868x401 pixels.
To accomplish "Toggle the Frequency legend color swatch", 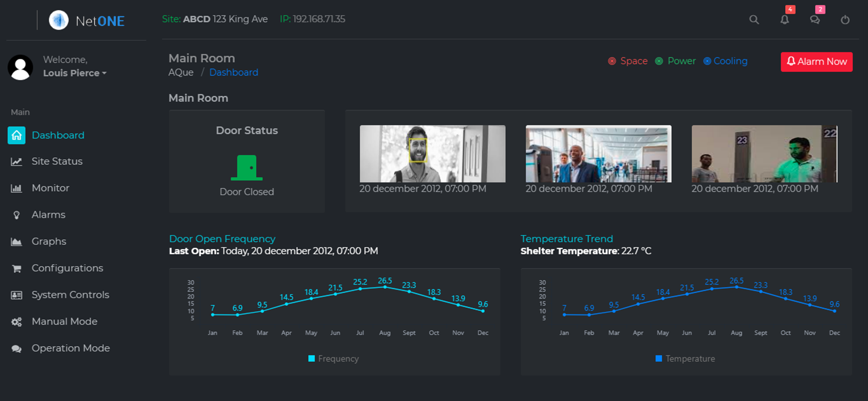I will click(311, 359).
